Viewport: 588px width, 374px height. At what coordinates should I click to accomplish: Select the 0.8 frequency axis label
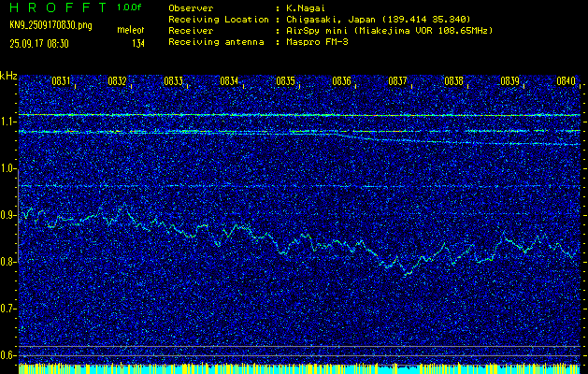(7, 262)
